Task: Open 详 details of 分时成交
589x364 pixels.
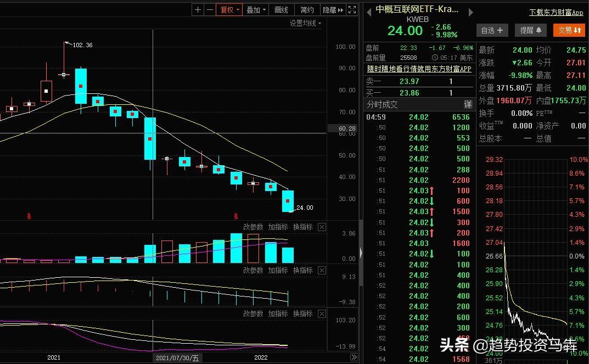Action: pyautogui.click(x=467, y=104)
